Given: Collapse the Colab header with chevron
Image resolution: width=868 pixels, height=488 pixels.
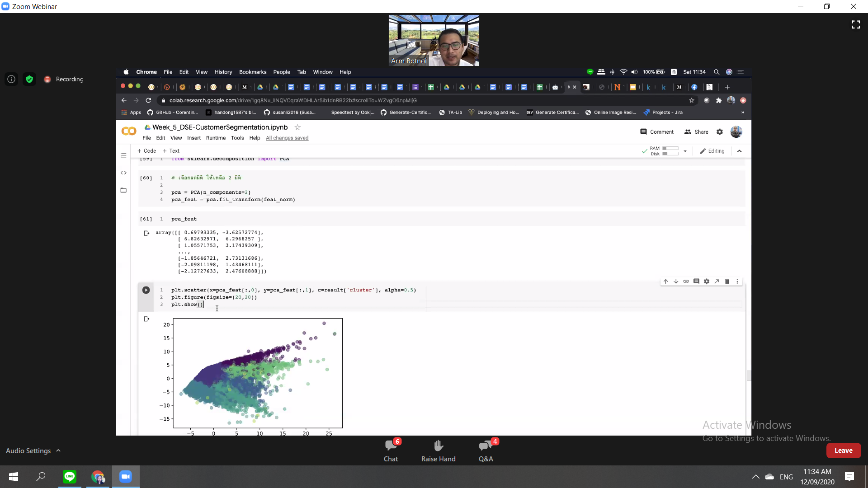Looking at the screenshot, I should (x=740, y=151).
